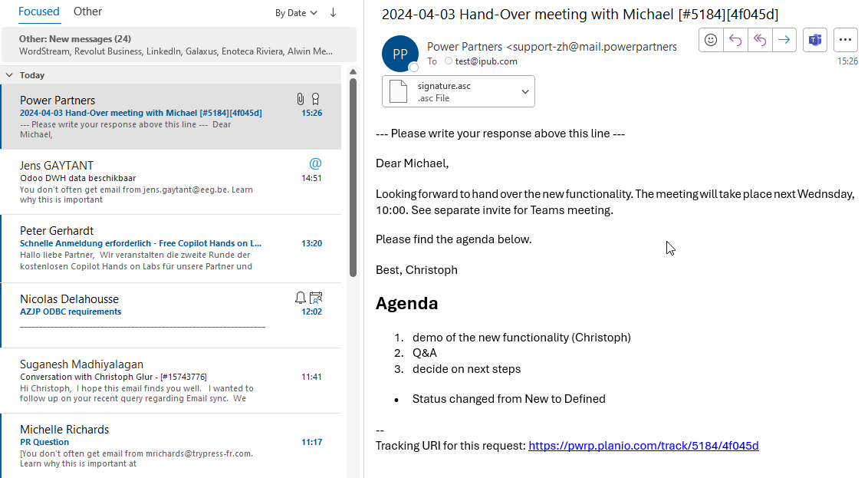Image resolution: width=868 pixels, height=478 pixels.
Task: Switch to the Focused inbox tab
Action: [x=39, y=12]
